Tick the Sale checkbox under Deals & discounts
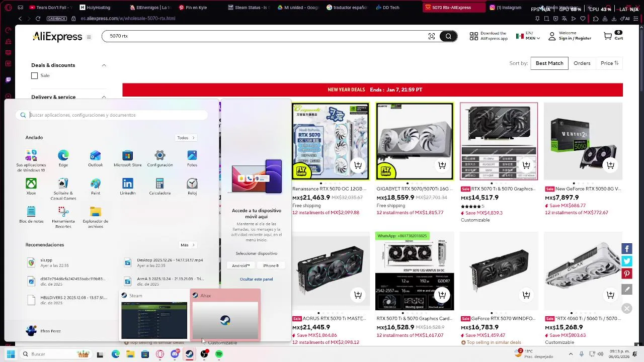 coord(34,75)
